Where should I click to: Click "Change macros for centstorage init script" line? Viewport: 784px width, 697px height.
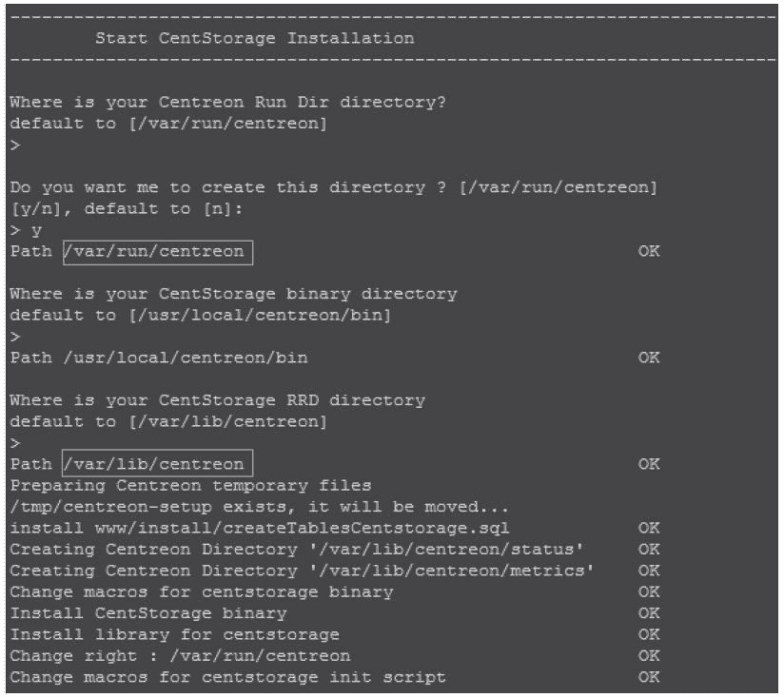pos(227,677)
